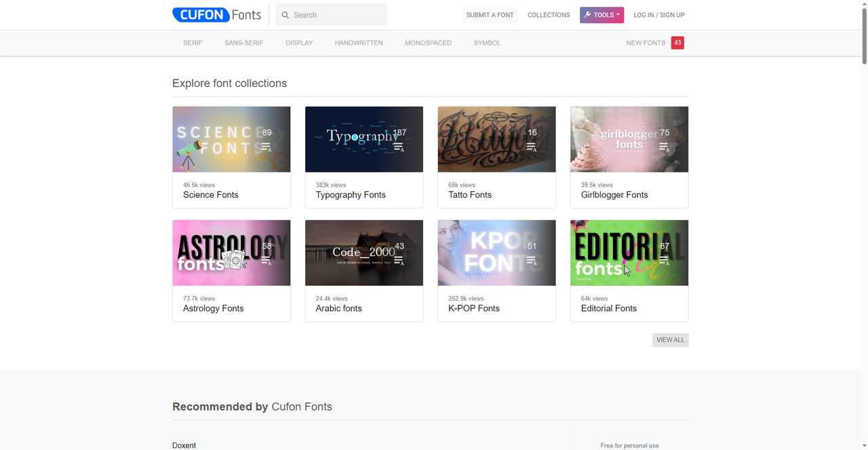Click the page vertical scrollbar
Screen dimensions: 868x450
pyautogui.click(x=864, y=34)
